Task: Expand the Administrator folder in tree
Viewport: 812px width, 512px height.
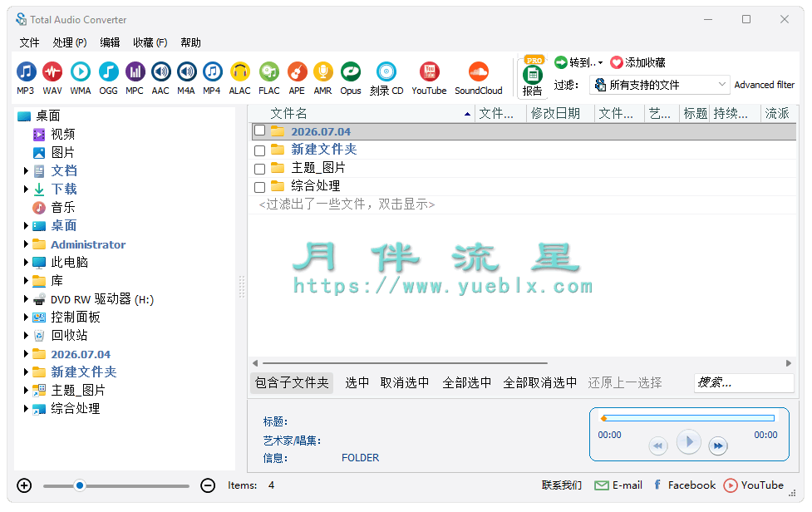Action: tap(26, 244)
